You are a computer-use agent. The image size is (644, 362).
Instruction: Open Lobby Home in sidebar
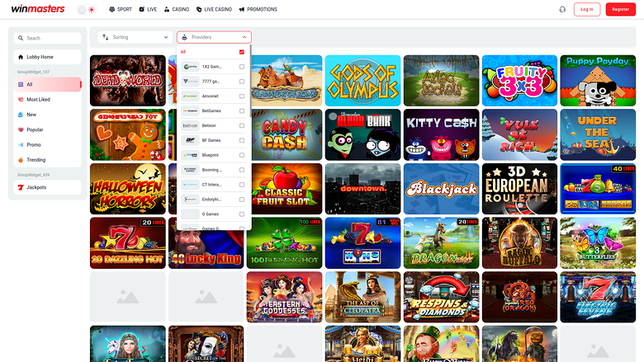pyautogui.click(x=47, y=57)
